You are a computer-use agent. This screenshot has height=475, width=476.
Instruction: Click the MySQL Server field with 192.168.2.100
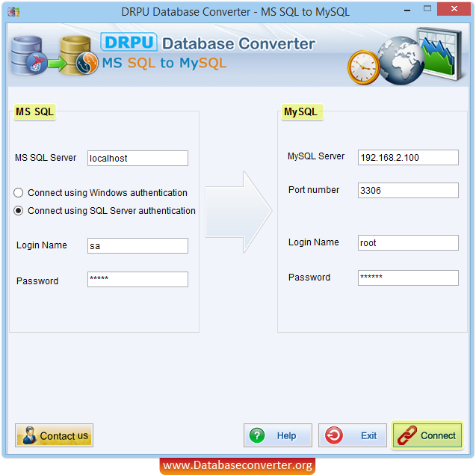[408, 157]
